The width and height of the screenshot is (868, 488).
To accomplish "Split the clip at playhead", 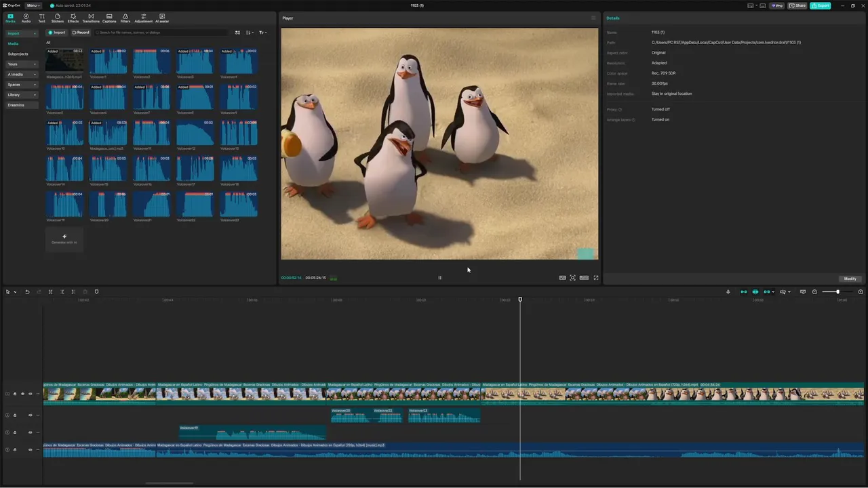I will (50, 292).
